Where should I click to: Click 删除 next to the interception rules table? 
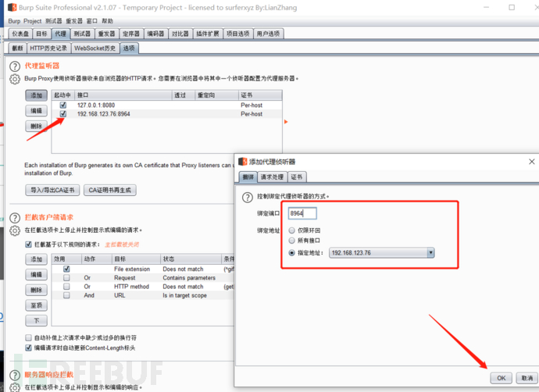(36, 290)
